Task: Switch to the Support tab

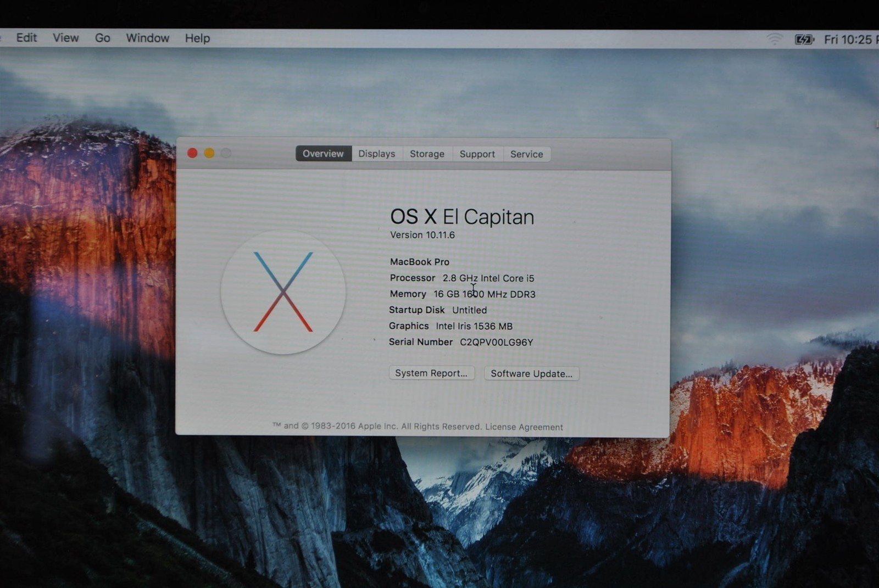Action: point(477,154)
